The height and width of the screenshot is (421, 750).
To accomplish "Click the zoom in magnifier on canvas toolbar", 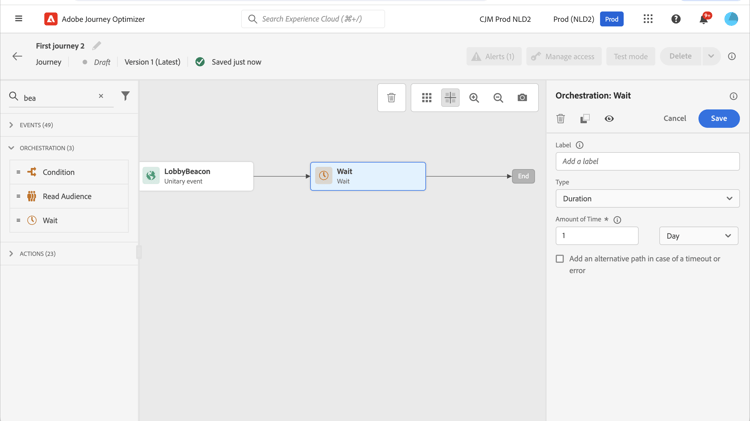I will pos(474,98).
